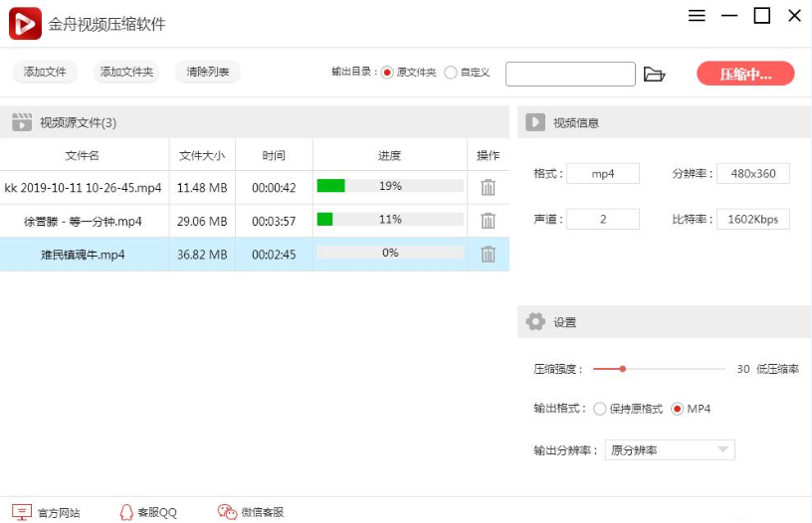812x523 pixels.
Task: Delete the 等一分钟.mp4 row via trash icon
Action: click(488, 221)
